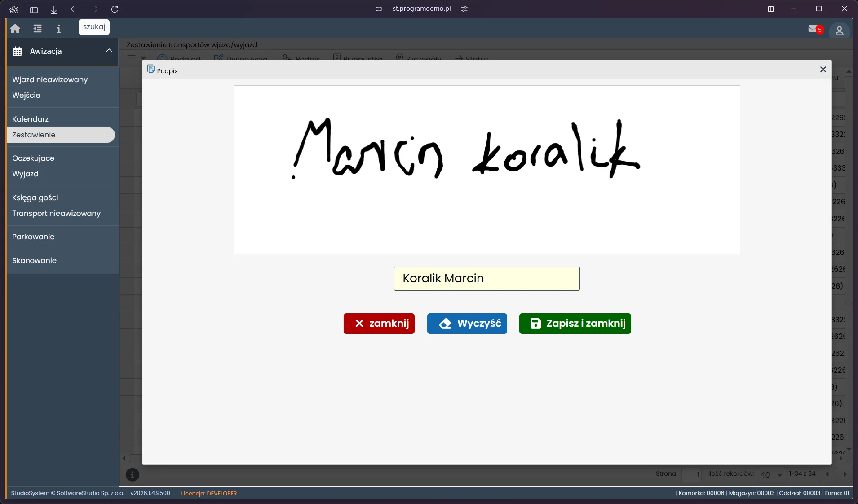Click the szukaj search box
This screenshot has width=858, height=504.
pos(94,27)
